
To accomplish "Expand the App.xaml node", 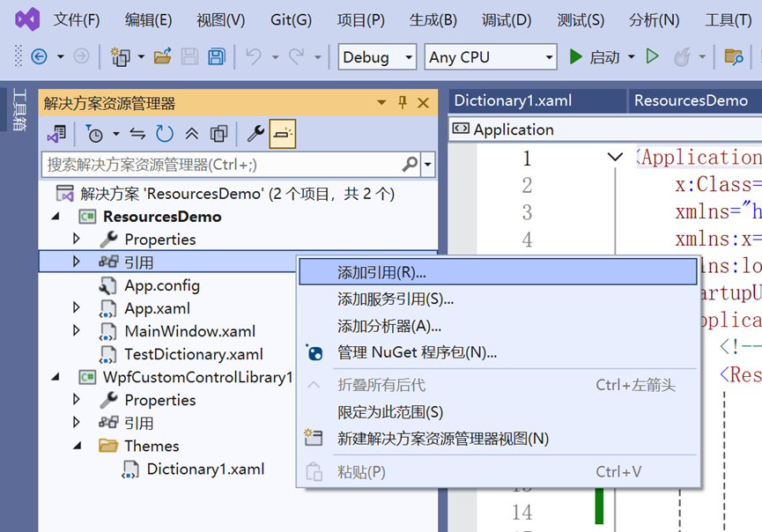I will click(77, 307).
